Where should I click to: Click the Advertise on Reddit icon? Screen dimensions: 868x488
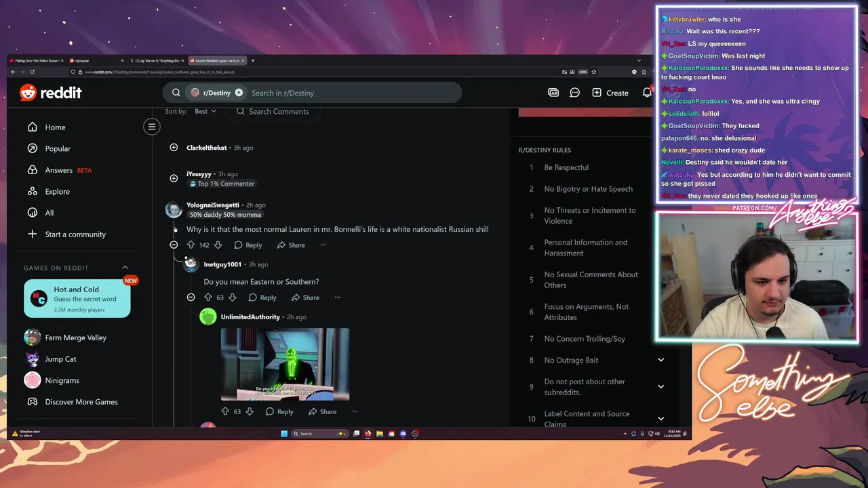point(553,93)
